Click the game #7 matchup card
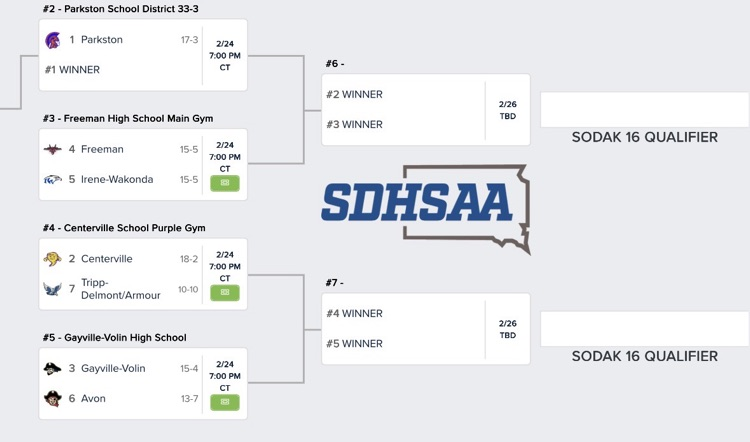750x442 pixels. [425, 329]
